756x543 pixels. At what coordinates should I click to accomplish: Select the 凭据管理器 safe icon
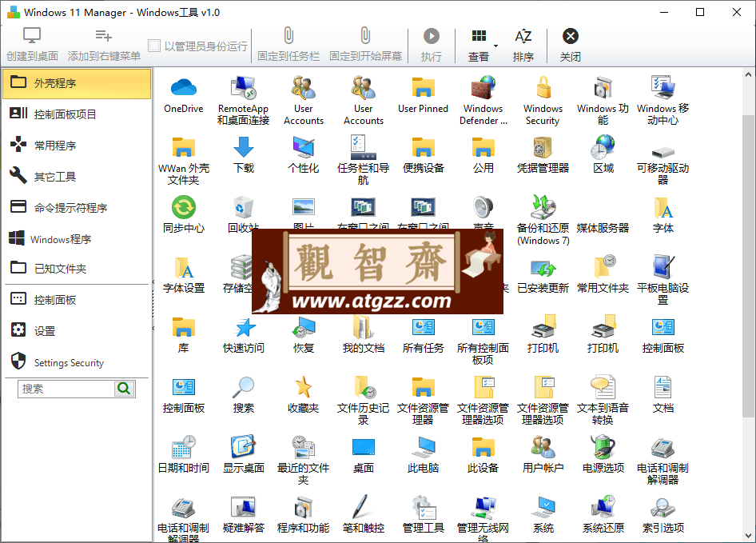click(x=543, y=147)
